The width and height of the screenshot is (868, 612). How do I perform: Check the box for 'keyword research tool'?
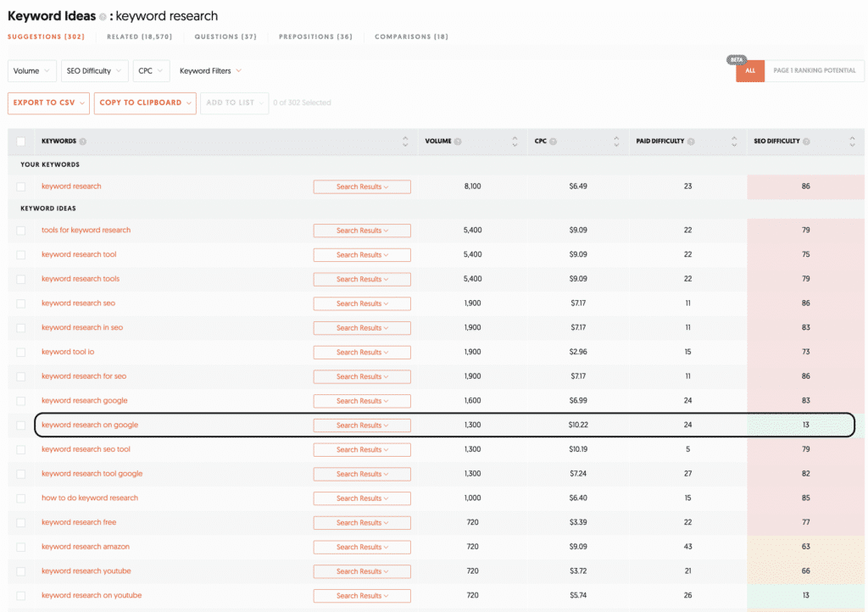21,254
